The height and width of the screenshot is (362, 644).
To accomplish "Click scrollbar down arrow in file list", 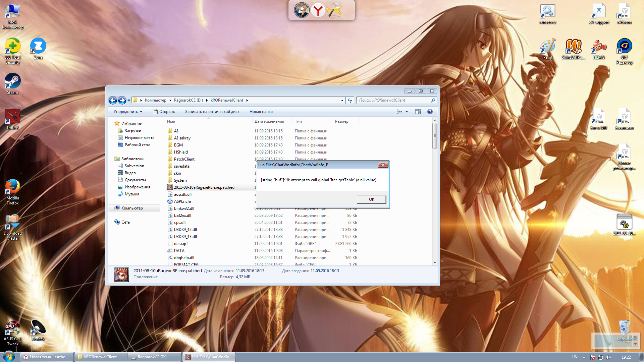I will tap(435, 263).
